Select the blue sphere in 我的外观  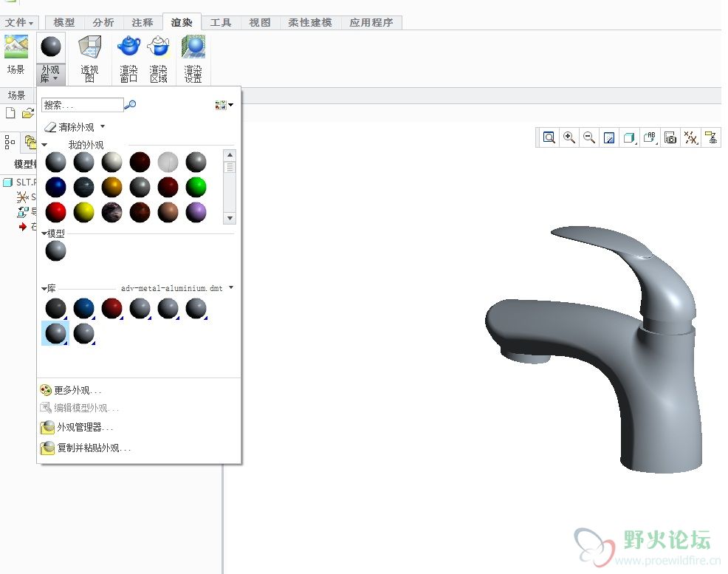click(x=55, y=187)
